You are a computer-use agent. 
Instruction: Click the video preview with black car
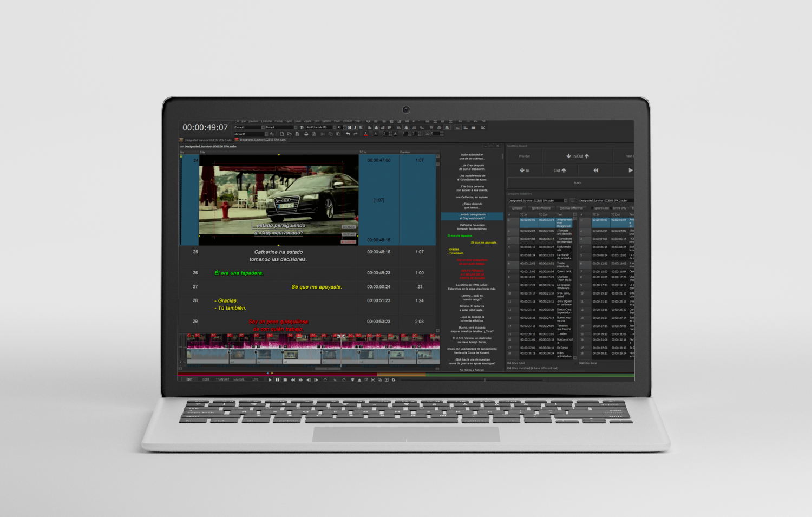tap(279, 200)
